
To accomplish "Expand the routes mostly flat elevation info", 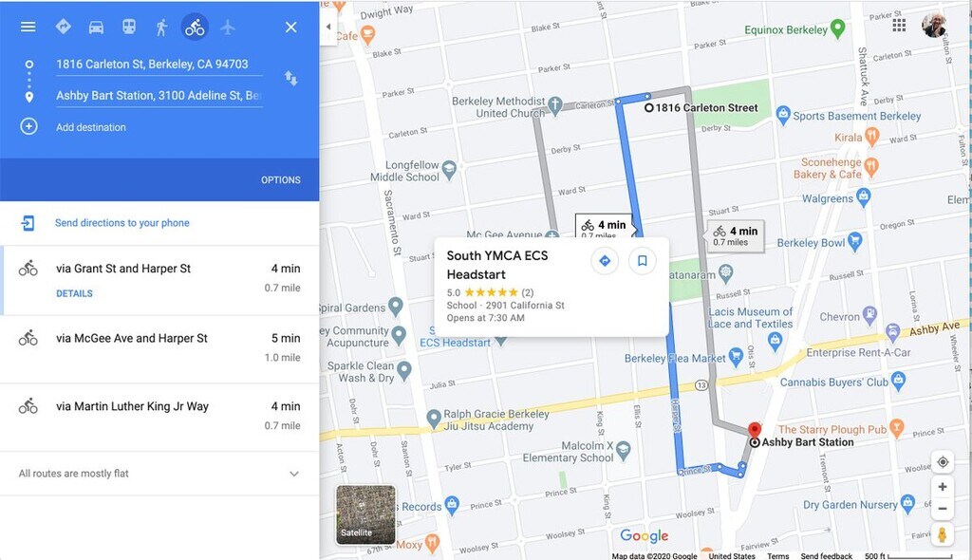I will (x=294, y=474).
